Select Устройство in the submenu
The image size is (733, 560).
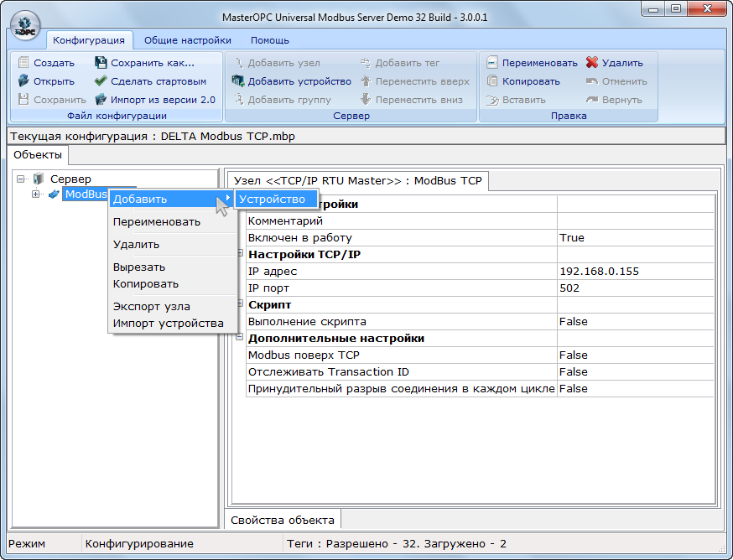click(273, 199)
